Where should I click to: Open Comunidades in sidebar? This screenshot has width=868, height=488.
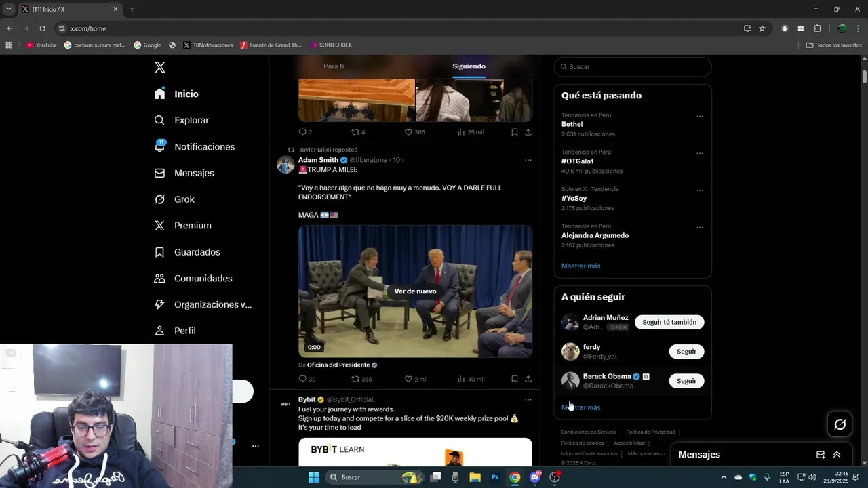click(x=193, y=279)
